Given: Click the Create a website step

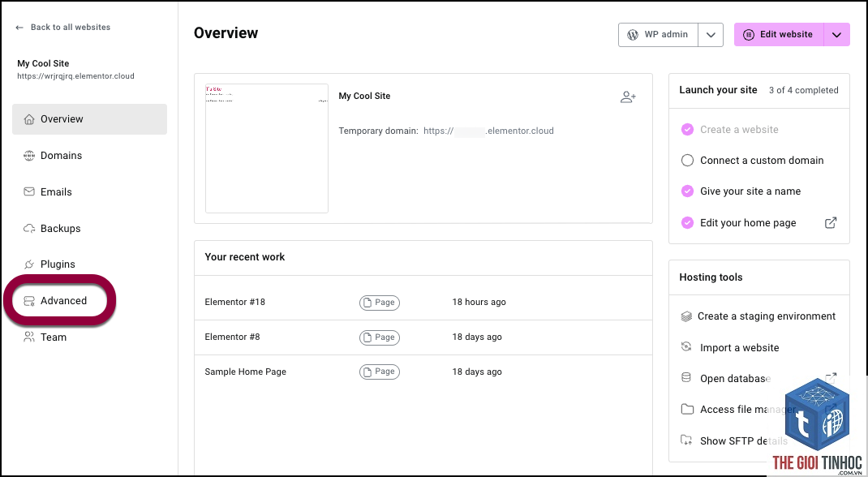Looking at the screenshot, I should [x=739, y=130].
